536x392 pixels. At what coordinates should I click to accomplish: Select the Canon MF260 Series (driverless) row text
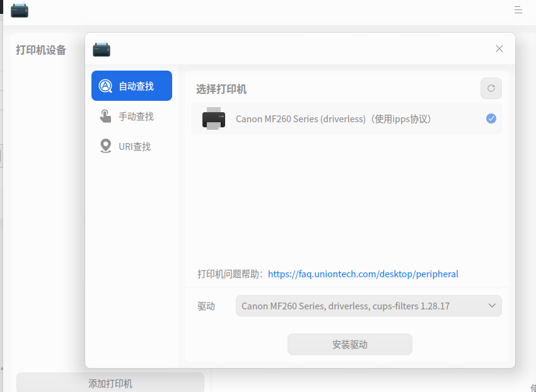[334, 119]
